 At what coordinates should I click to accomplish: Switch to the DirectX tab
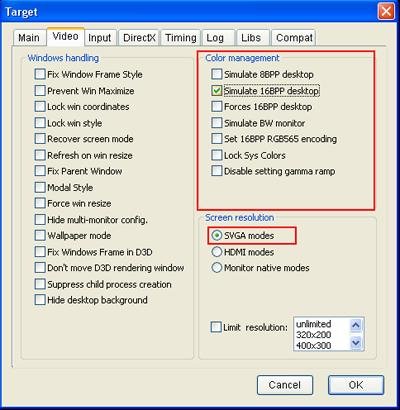[139, 38]
